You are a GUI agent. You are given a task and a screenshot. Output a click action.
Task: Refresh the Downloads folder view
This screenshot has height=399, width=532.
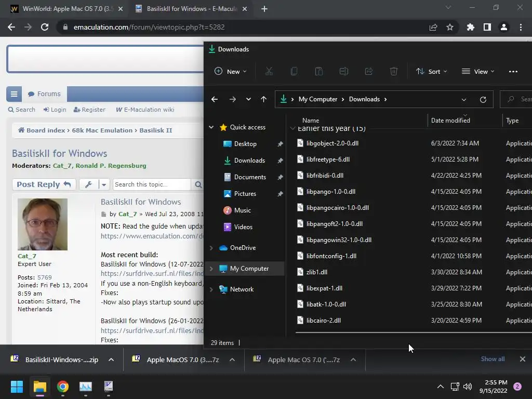(x=483, y=99)
